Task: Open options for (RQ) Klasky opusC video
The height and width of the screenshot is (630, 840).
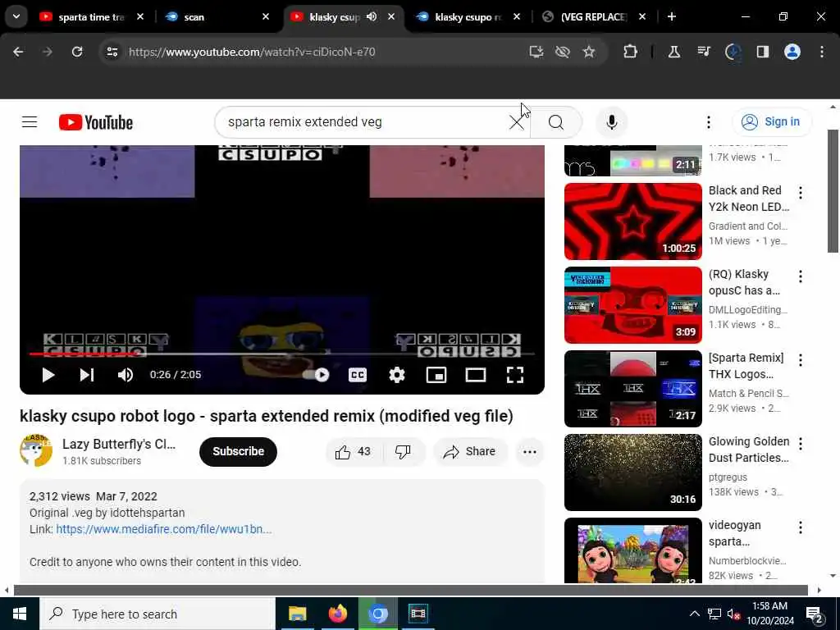Action: (x=801, y=276)
